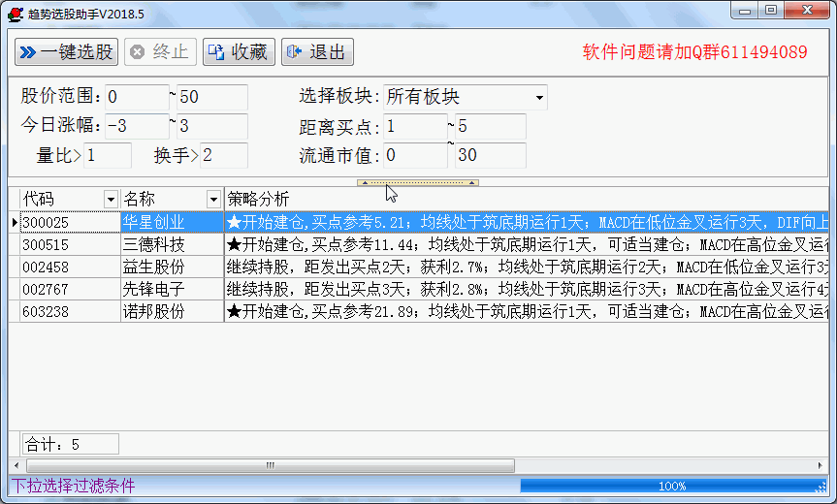Click the red Q群611494089 notice text
Image resolution: width=837 pixels, height=504 pixels.
(695, 52)
